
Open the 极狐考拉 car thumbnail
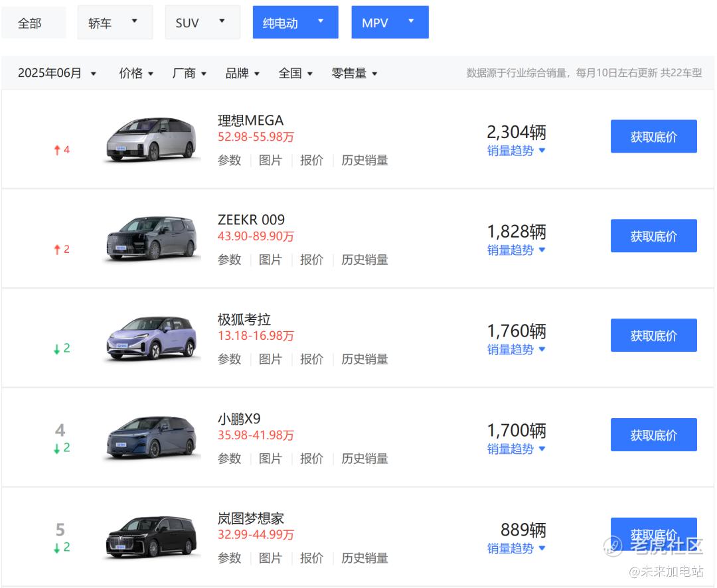[151, 338]
